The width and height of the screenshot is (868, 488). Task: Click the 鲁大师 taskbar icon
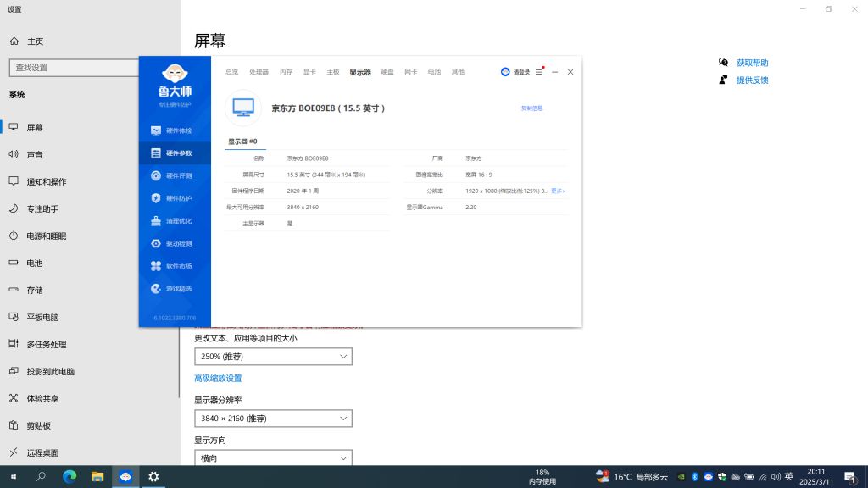pos(125,476)
